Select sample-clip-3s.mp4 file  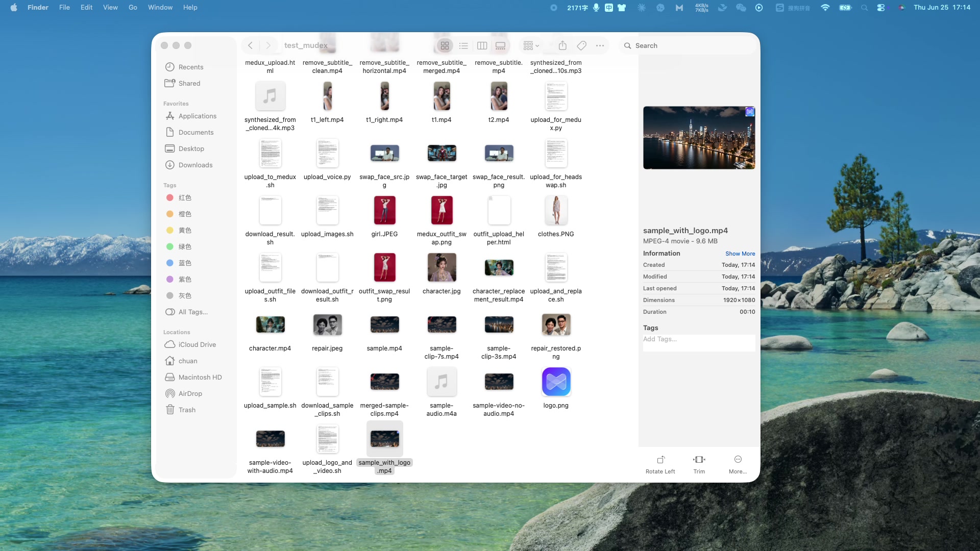point(499,325)
